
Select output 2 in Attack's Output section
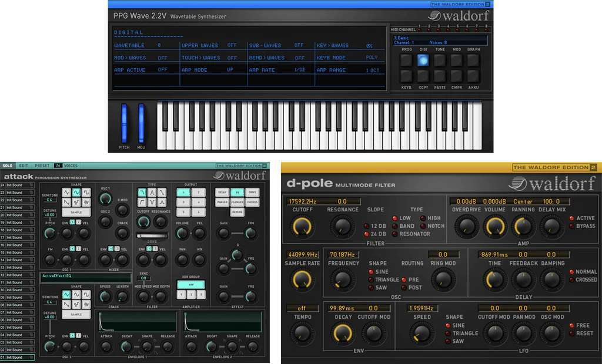pyautogui.click(x=199, y=192)
